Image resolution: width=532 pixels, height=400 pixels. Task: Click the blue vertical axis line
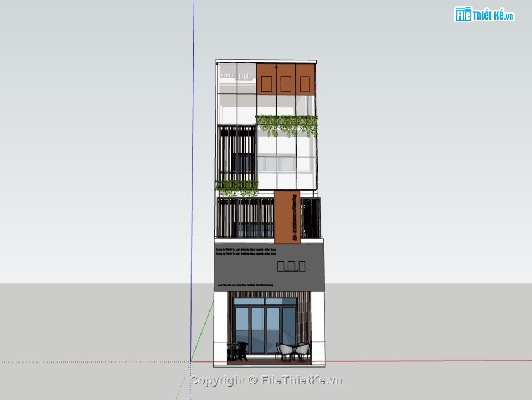(x=193, y=180)
